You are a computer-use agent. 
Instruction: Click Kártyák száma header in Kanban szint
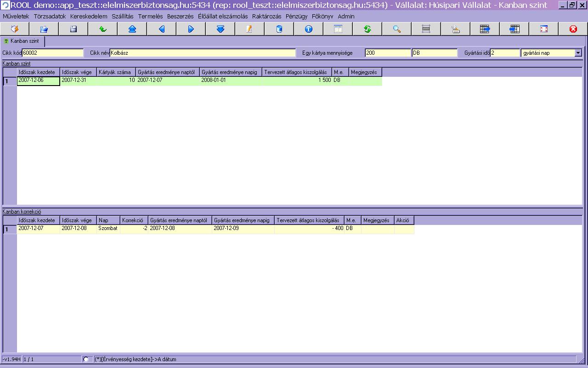click(116, 72)
